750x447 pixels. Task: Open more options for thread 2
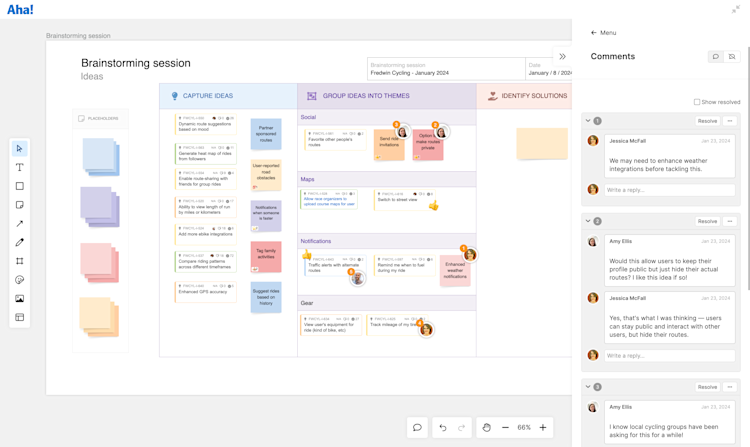pos(730,221)
